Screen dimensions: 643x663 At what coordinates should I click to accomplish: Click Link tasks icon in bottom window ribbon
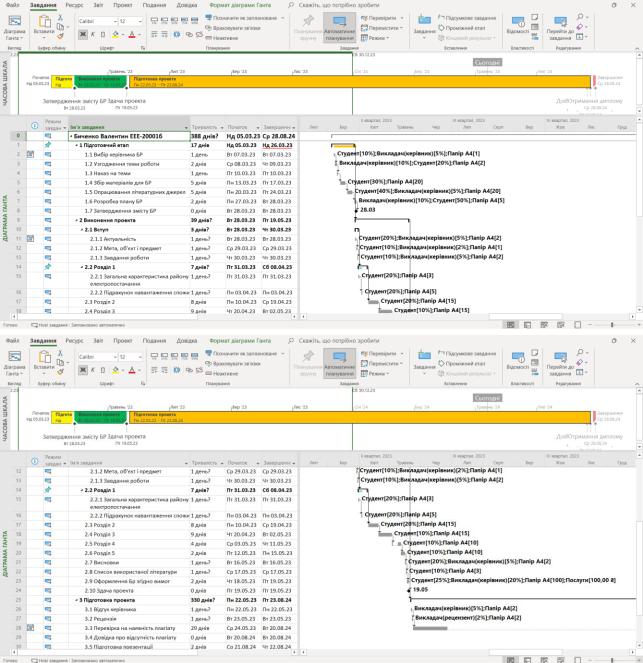point(189,370)
